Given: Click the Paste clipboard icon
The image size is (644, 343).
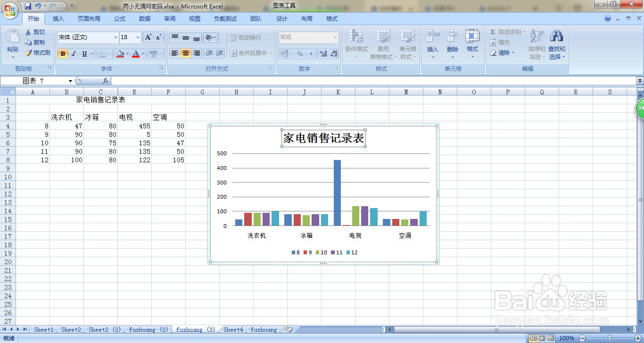Looking at the screenshot, I should [13, 37].
